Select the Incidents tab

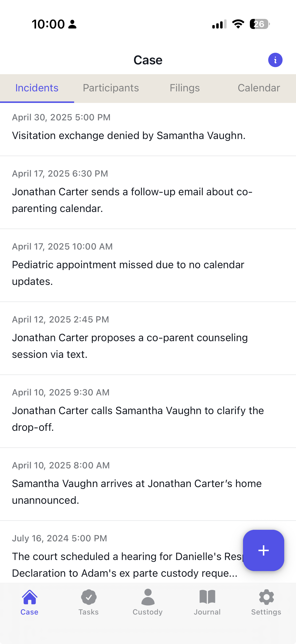pos(37,88)
